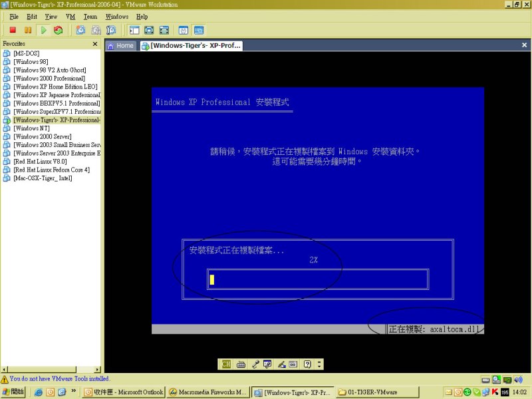The width and height of the screenshot is (532, 399).
Task: Select [Windows 2003 Small Business Server] favorite
Action: (x=52, y=145)
